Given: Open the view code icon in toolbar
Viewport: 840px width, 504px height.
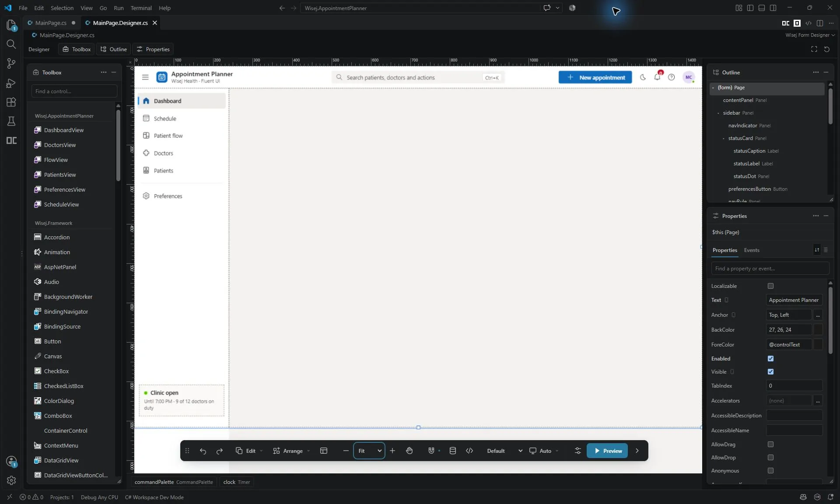Looking at the screenshot, I should click(x=469, y=451).
